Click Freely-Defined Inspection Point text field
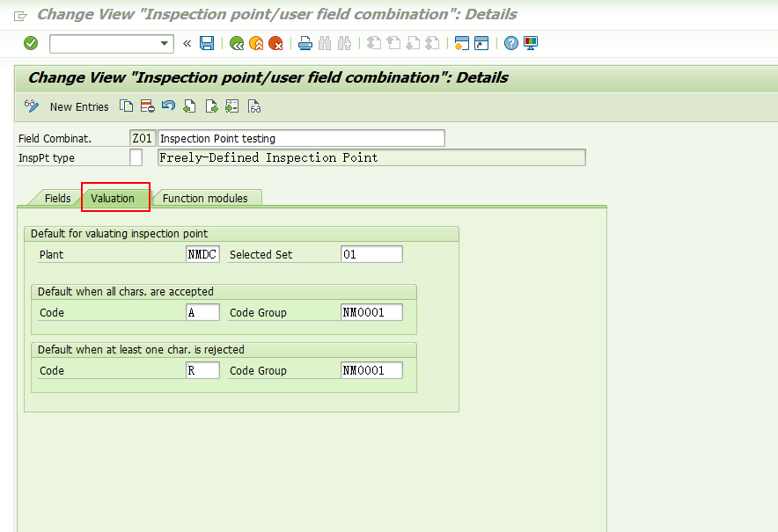The image size is (778, 532). coord(371,157)
